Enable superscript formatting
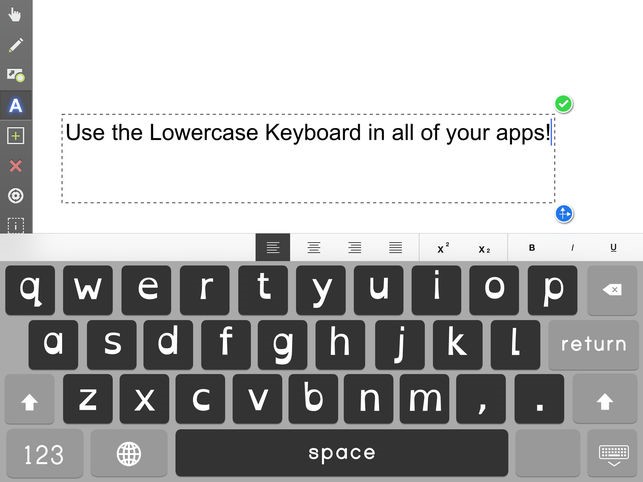This screenshot has height=482, width=643. (x=442, y=248)
